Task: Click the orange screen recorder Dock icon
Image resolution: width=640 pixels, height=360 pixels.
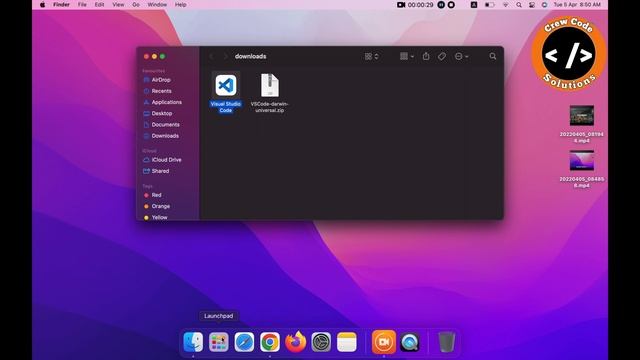Action: (x=384, y=342)
